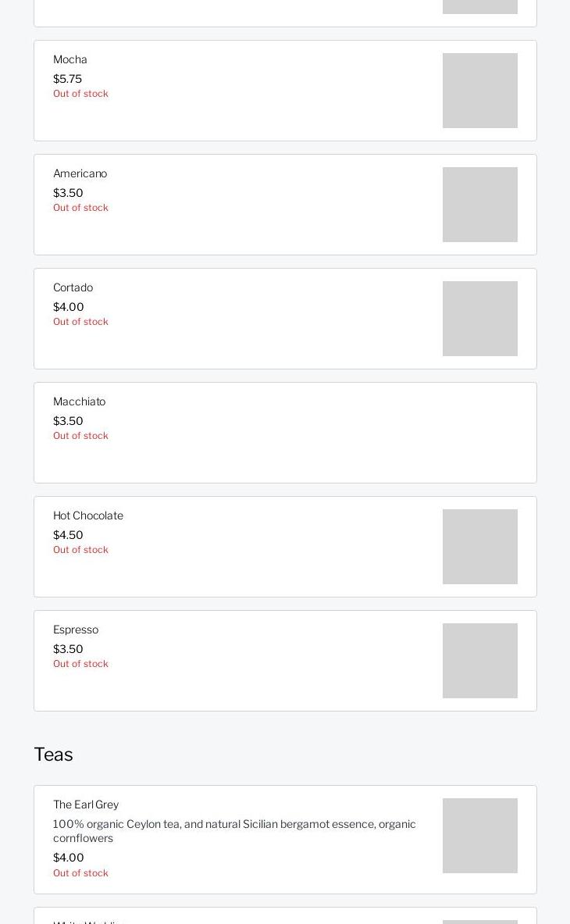Select the Americano item name
Viewport: 570px width, 924px height.
tap(80, 173)
